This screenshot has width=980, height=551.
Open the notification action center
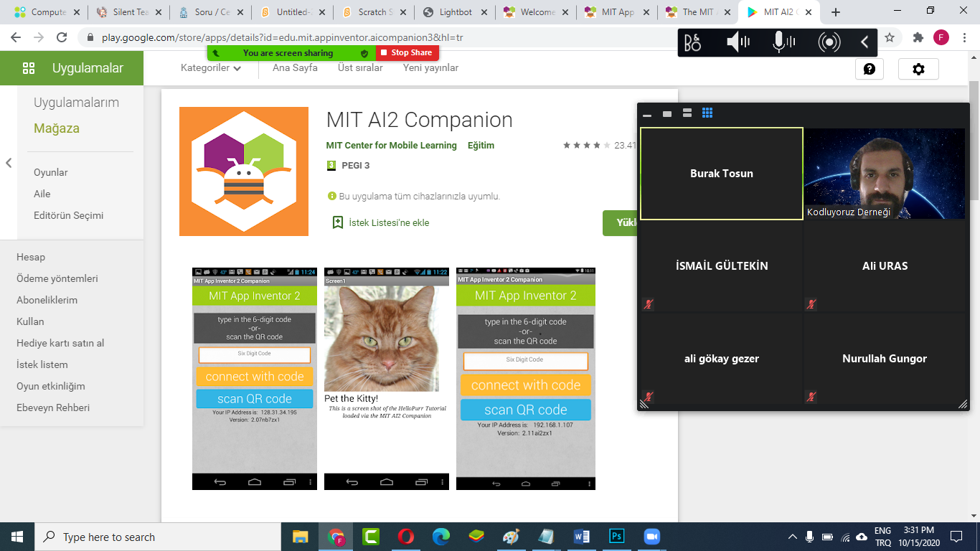point(956,537)
